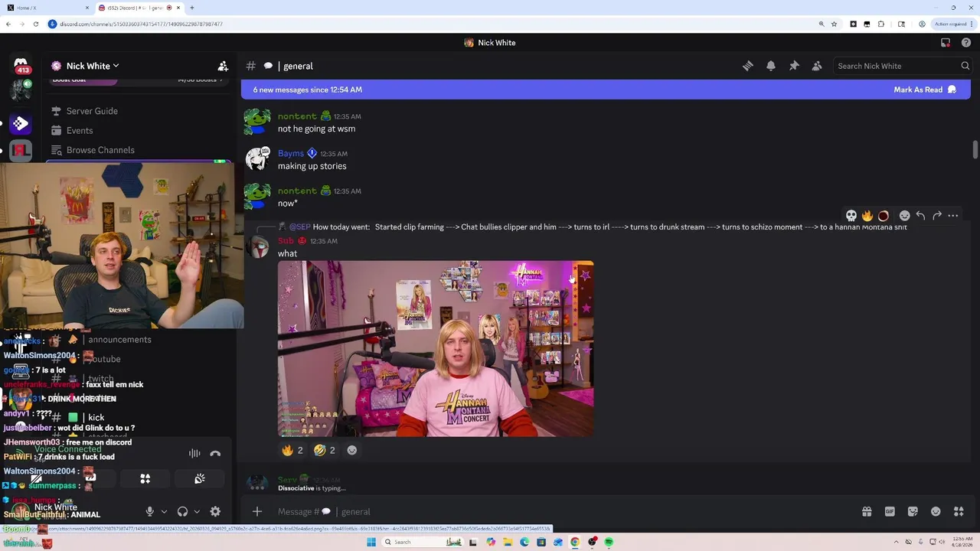Add a reaction below the Hannah Montana image
Image resolution: width=980 pixels, height=551 pixels.
(x=352, y=450)
